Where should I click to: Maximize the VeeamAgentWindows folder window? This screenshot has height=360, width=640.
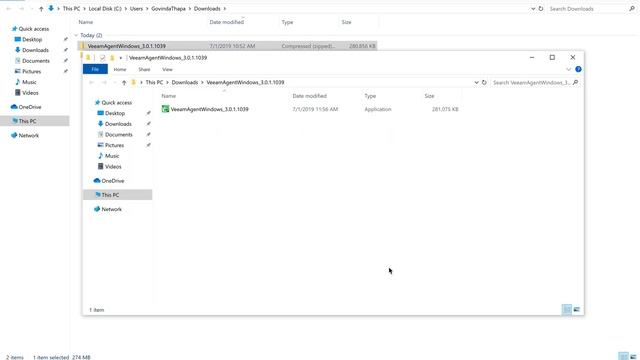(552, 58)
